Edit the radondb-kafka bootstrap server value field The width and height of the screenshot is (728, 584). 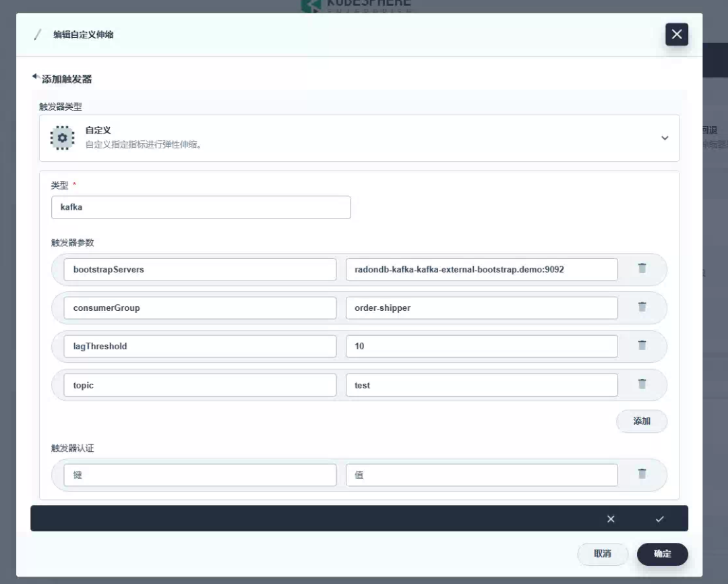pyautogui.click(x=481, y=270)
